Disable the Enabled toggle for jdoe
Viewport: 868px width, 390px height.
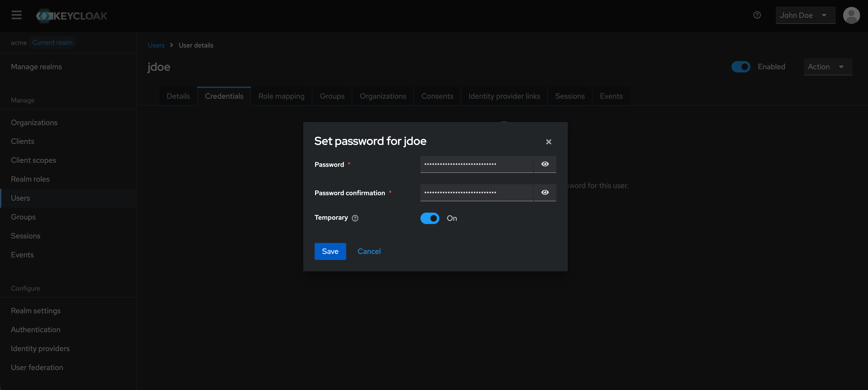pos(741,66)
